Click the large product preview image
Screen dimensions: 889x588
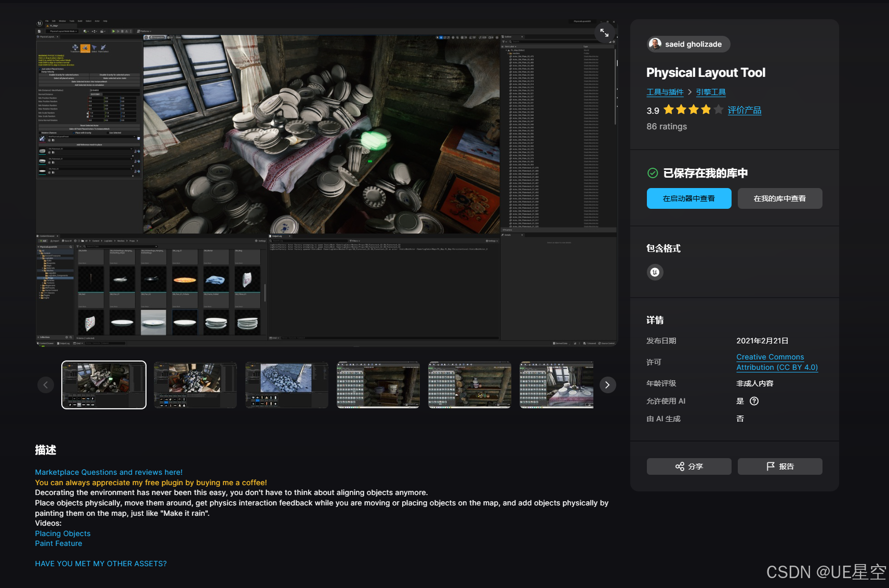(326, 183)
